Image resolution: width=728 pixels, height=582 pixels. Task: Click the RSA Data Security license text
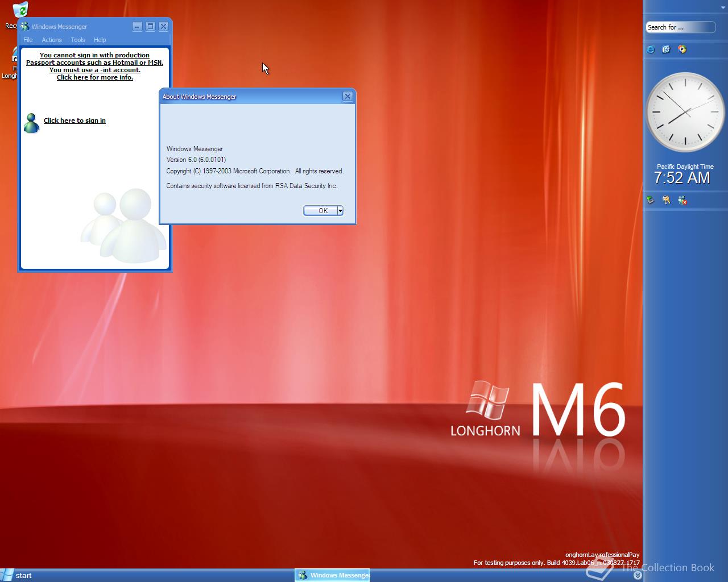point(252,186)
